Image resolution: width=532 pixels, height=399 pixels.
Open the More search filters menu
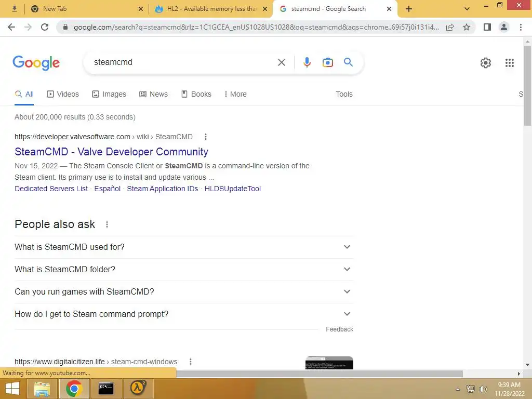click(x=235, y=95)
